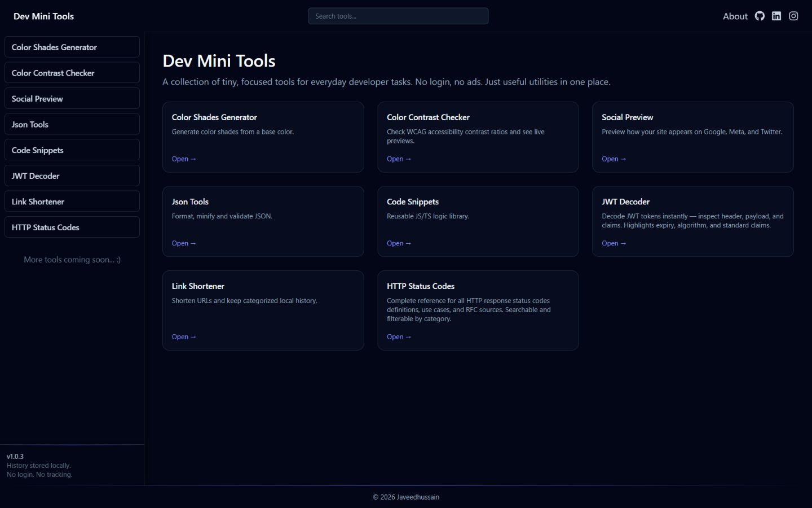Open link on Json Tools card
Image resolution: width=812 pixels, height=508 pixels.
(184, 243)
